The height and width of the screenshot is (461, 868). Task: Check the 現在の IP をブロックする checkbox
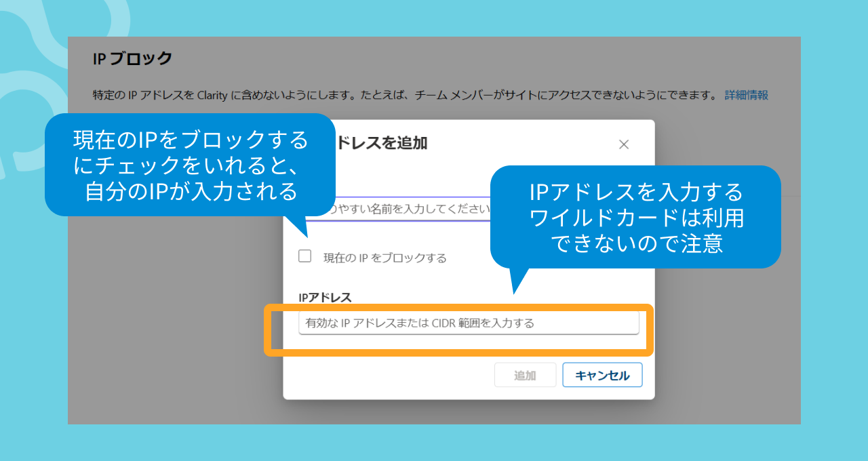pos(305,256)
